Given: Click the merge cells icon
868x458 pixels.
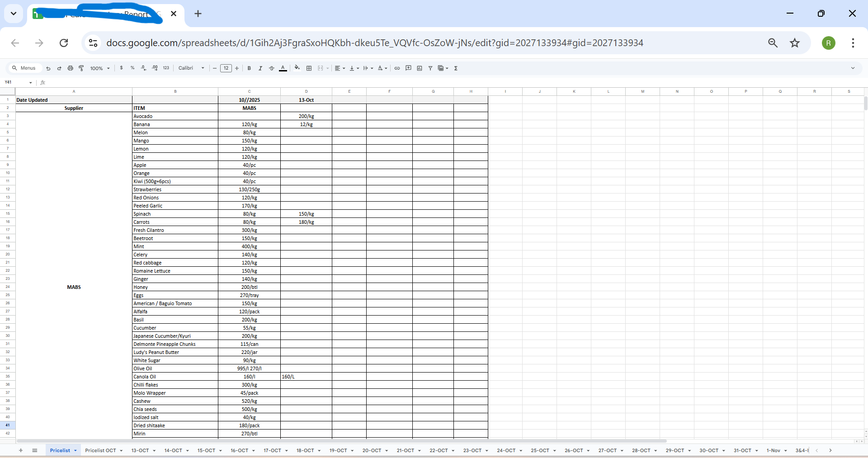Looking at the screenshot, I should coord(321,68).
